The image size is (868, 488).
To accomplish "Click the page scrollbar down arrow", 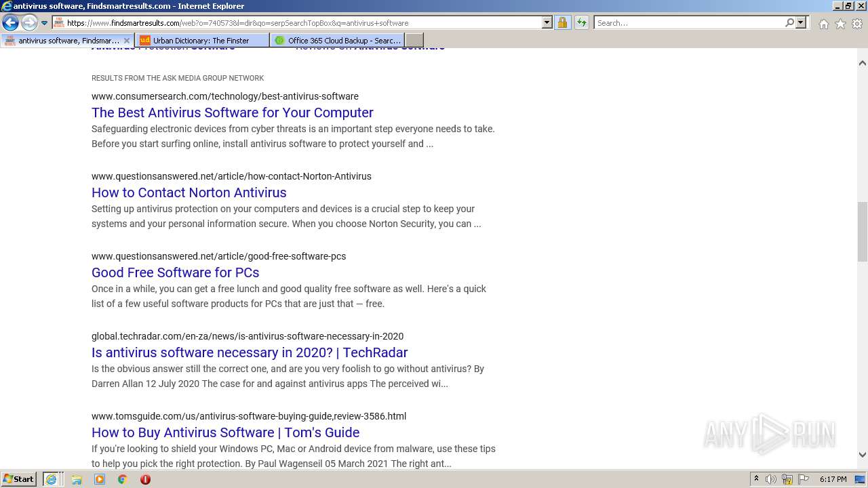I will 863,455.
